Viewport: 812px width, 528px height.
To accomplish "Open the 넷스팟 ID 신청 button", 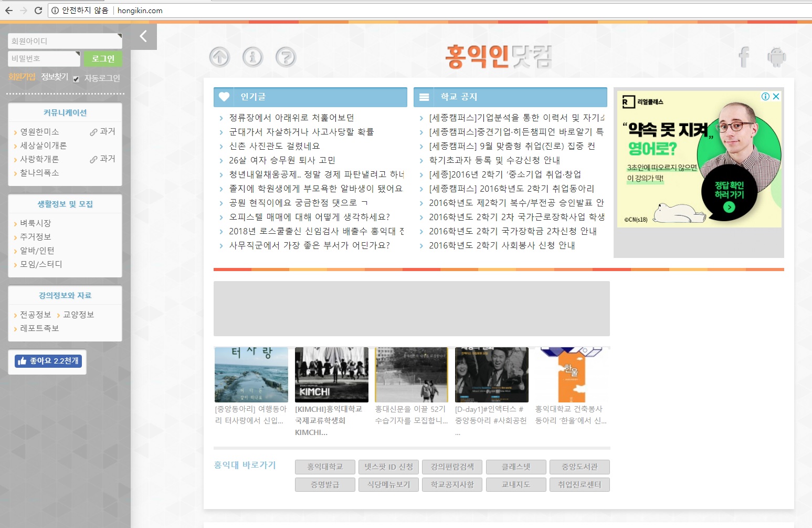I will (388, 467).
